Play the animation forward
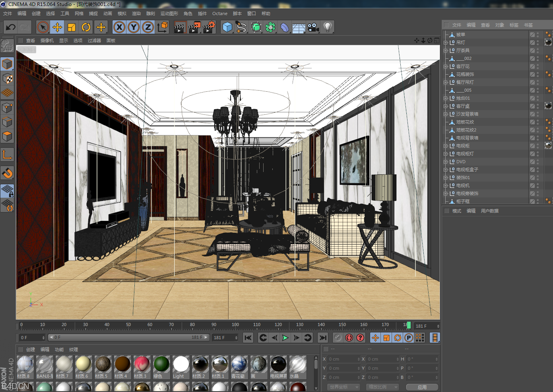The image size is (553, 392). (285, 338)
